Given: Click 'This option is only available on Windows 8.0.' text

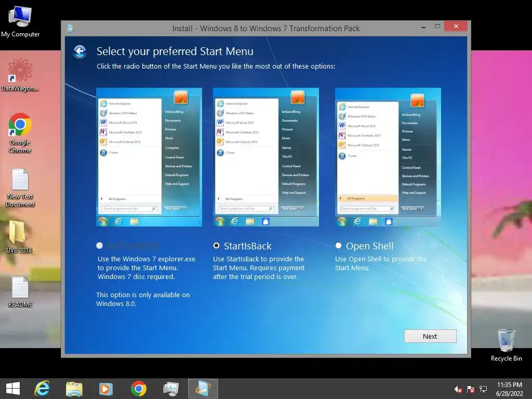Looking at the screenshot, I should [143, 299].
